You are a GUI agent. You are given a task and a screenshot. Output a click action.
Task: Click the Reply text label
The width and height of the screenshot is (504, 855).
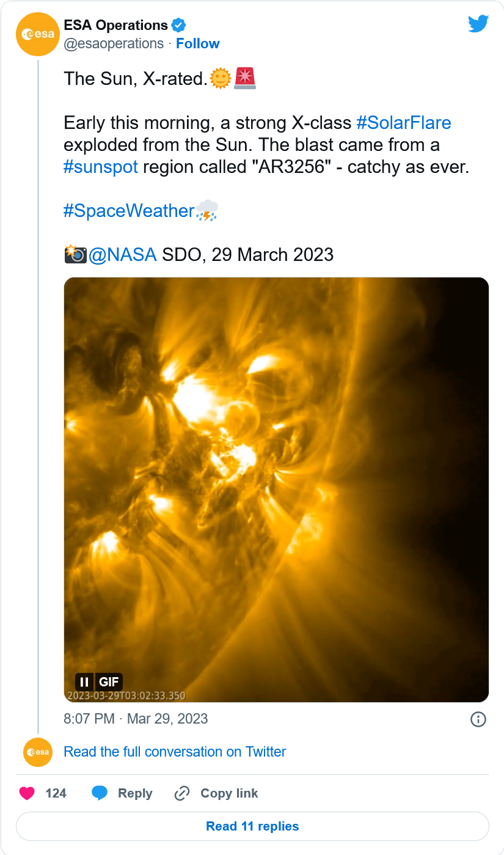pyautogui.click(x=135, y=793)
